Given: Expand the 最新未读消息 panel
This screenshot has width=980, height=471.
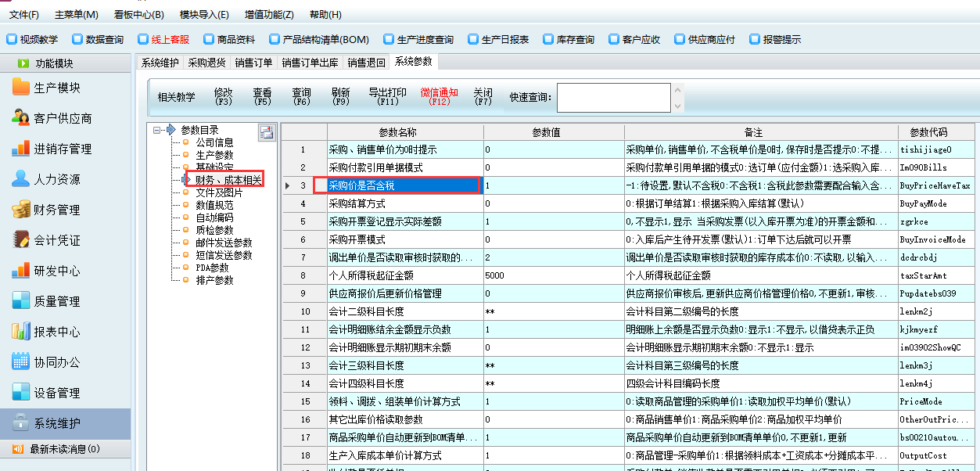Looking at the screenshot, I should [x=65, y=449].
